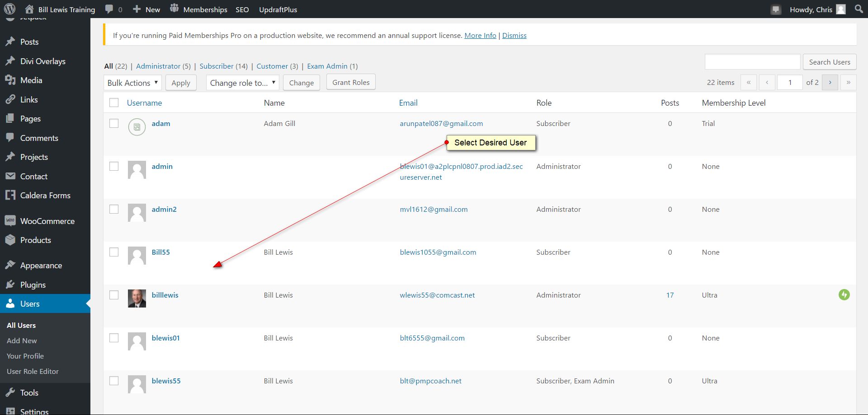This screenshot has height=415, width=868.
Task: Open the Bulk Actions dropdown
Action: (133, 83)
